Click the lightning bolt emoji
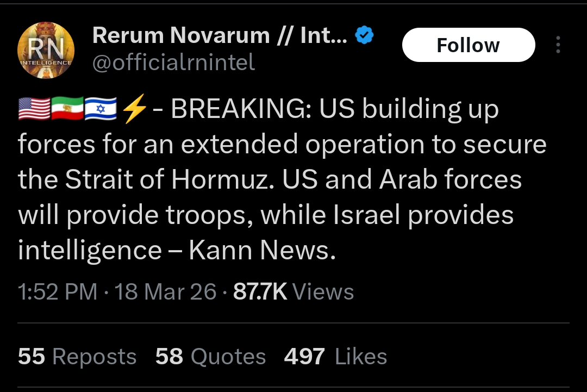 click(x=134, y=110)
